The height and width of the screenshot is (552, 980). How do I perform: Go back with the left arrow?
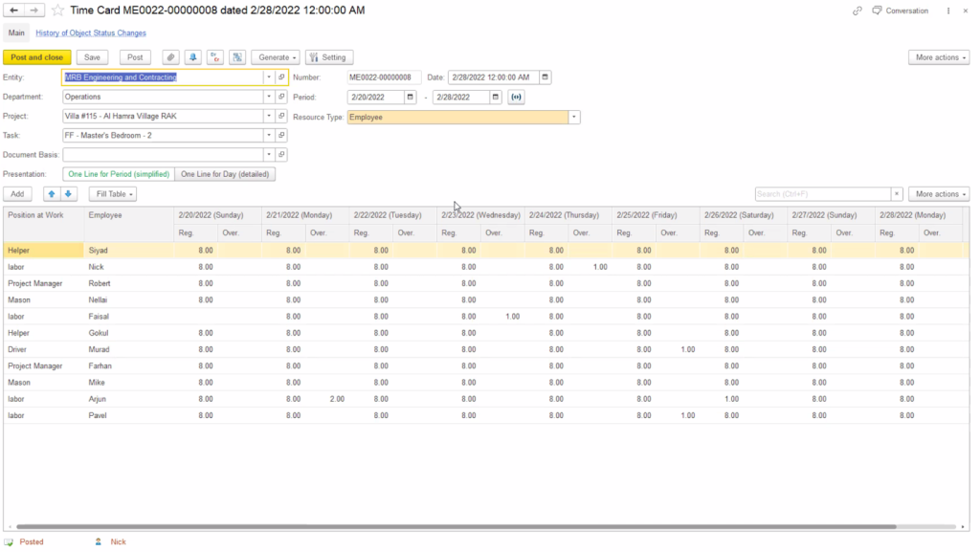pos(13,10)
